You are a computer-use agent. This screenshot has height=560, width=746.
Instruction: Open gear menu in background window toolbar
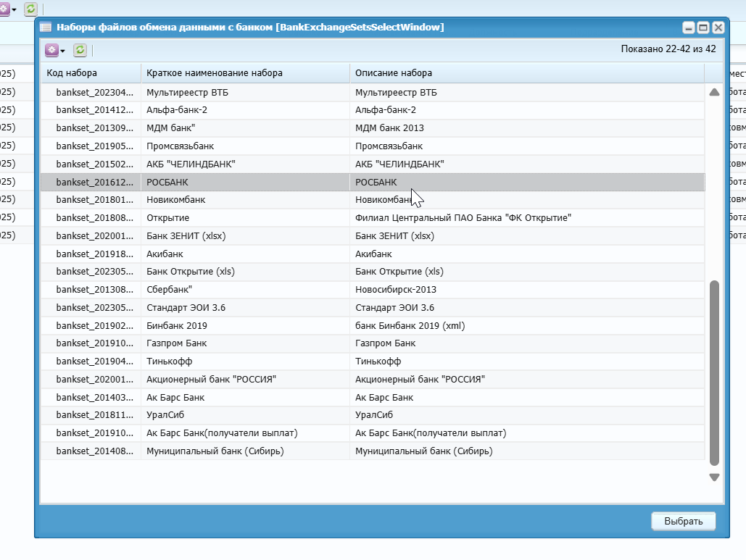[x=7, y=9]
